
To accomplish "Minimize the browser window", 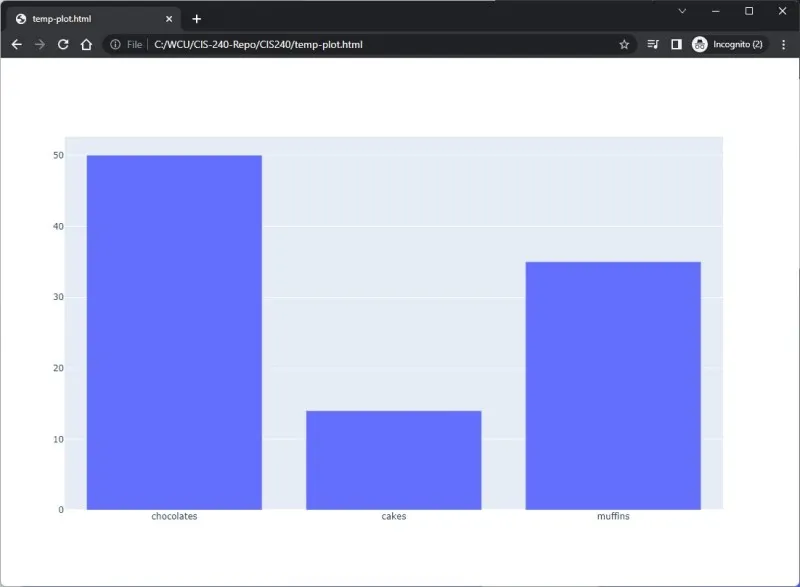I will coord(715,11).
